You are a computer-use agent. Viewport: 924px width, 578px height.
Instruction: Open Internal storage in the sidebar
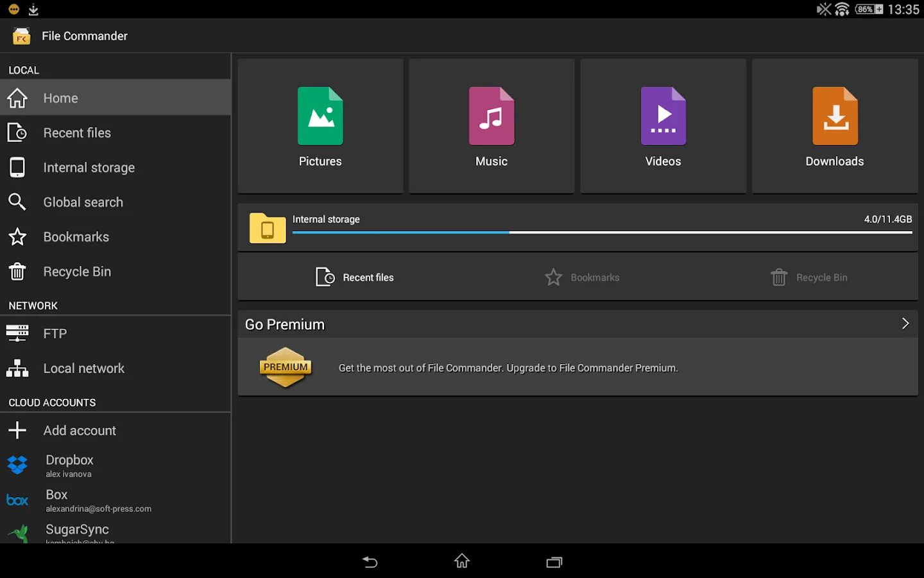coord(116,167)
